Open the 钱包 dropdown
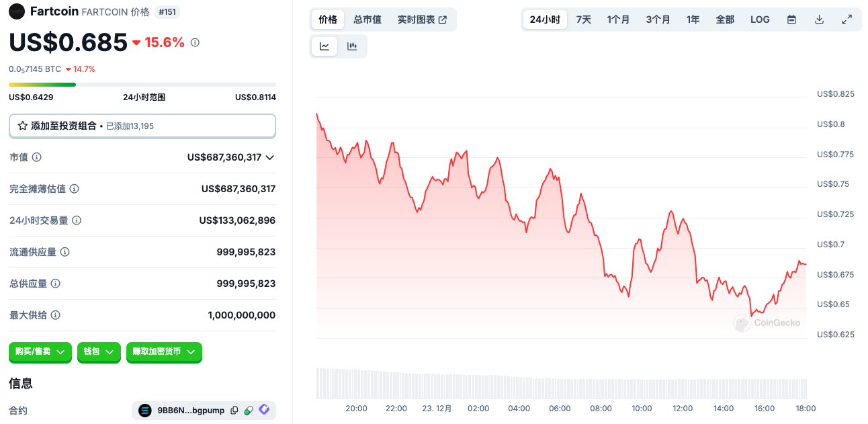Image resolution: width=868 pixels, height=424 pixels. (99, 351)
